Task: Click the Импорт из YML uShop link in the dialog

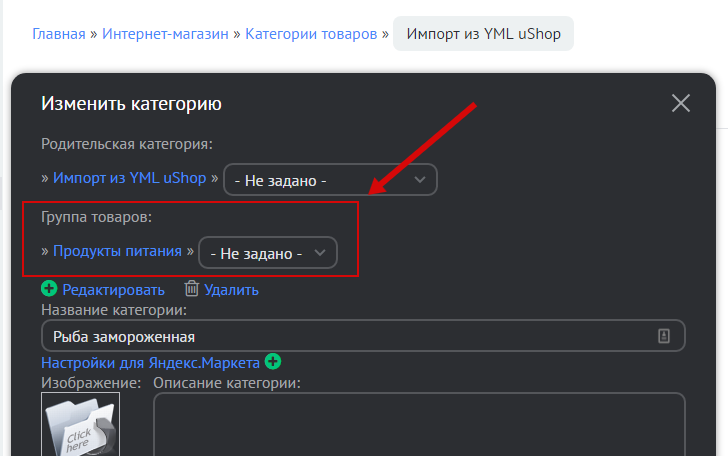Action: point(129,178)
